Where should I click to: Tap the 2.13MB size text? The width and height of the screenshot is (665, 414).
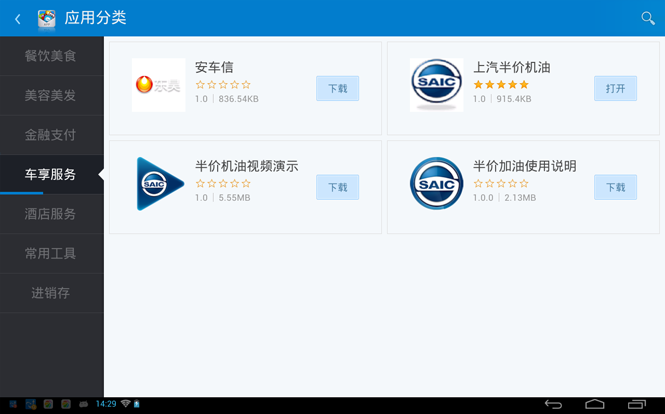click(520, 198)
